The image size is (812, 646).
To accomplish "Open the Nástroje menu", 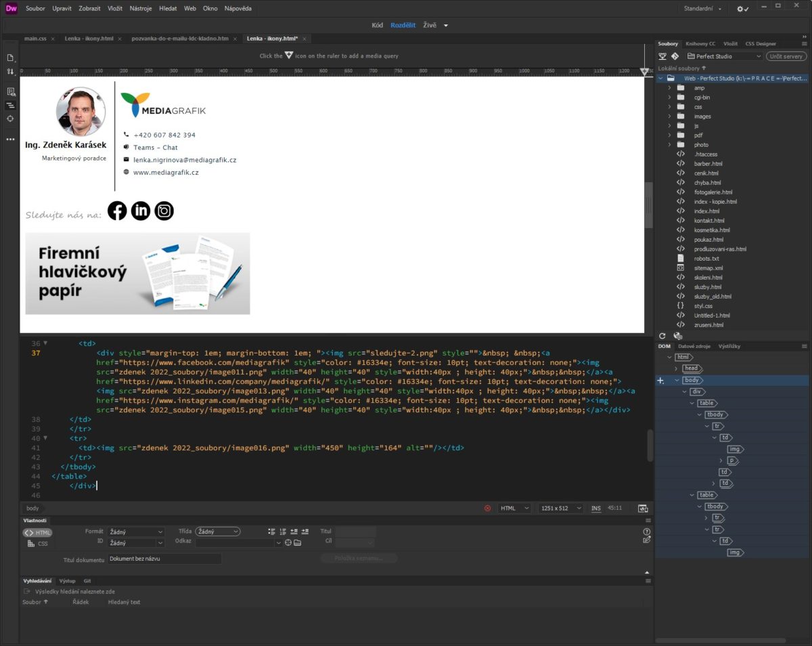I will tap(141, 9).
